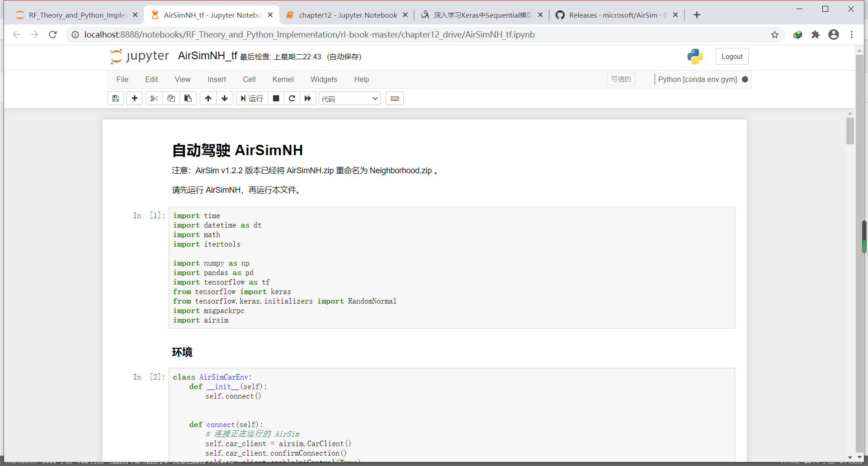Copy selected cells icon

[x=171, y=98]
